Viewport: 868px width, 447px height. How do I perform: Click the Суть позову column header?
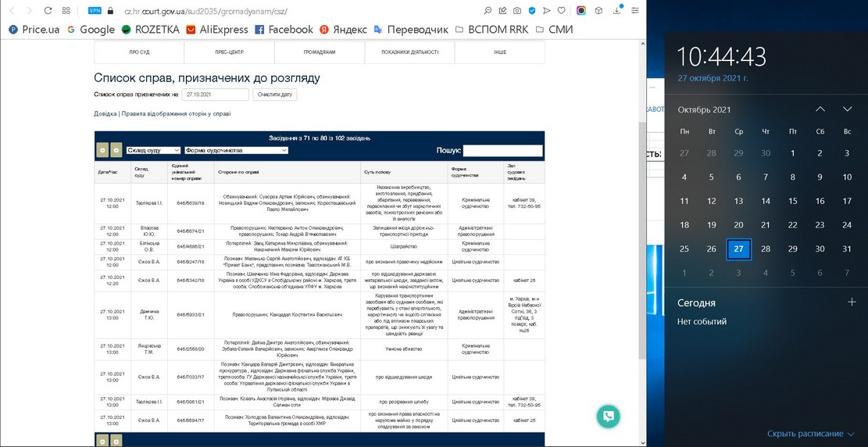click(404, 172)
